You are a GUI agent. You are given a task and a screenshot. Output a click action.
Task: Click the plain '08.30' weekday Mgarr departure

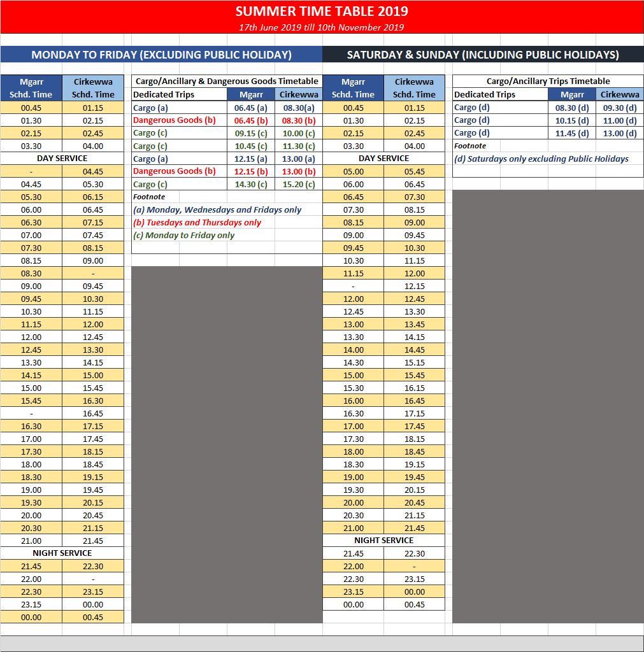[31, 274]
